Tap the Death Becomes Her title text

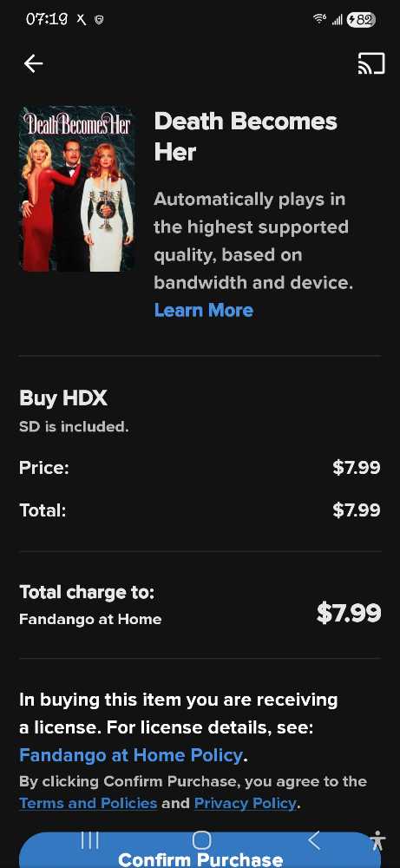coord(246,136)
